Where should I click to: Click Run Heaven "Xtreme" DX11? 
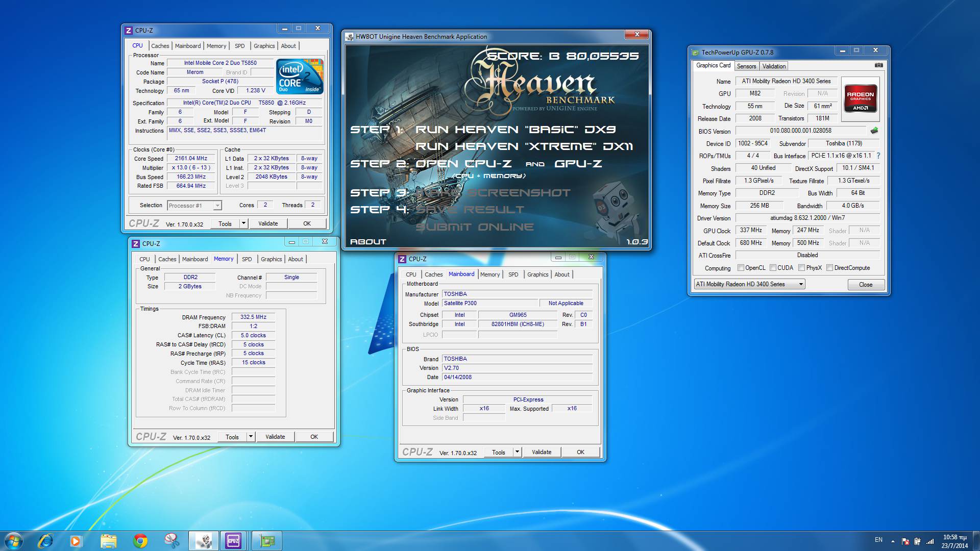(524, 146)
